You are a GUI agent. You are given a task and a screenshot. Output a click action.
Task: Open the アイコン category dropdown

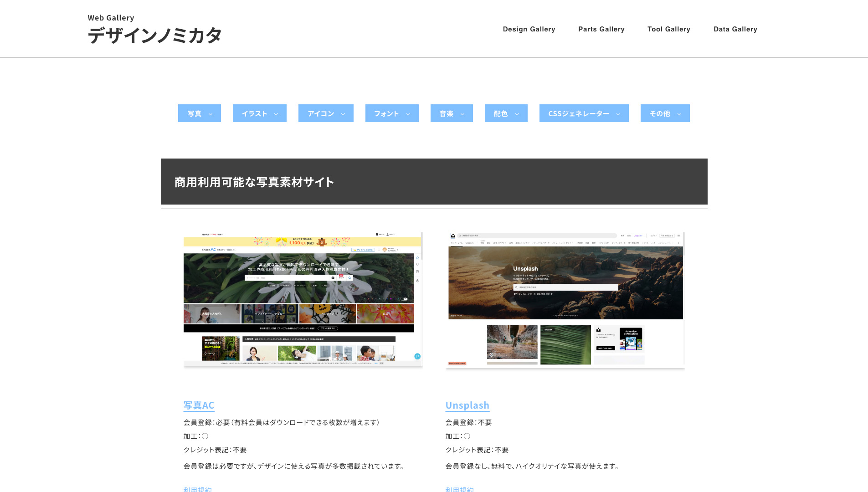325,113
